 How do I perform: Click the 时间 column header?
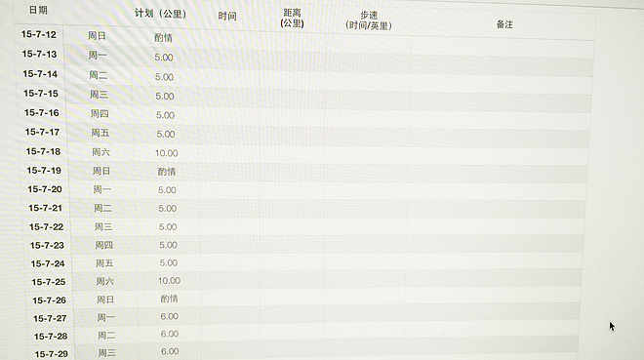(227, 16)
